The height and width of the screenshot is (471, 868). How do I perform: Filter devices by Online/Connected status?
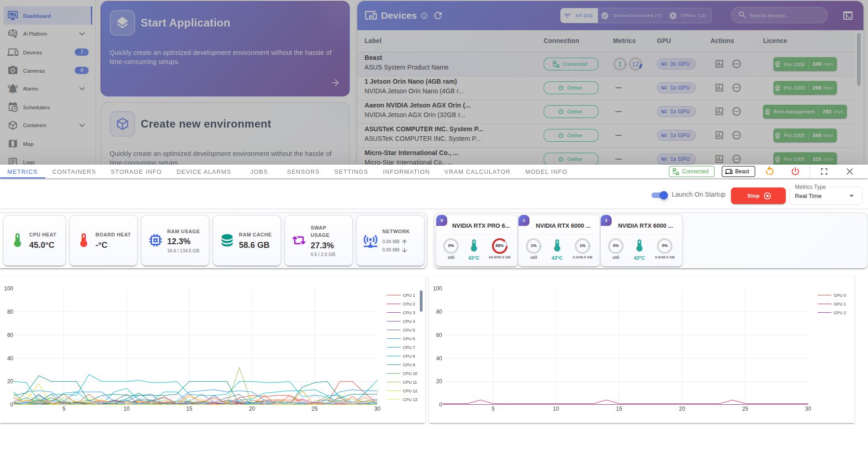pyautogui.click(x=632, y=15)
